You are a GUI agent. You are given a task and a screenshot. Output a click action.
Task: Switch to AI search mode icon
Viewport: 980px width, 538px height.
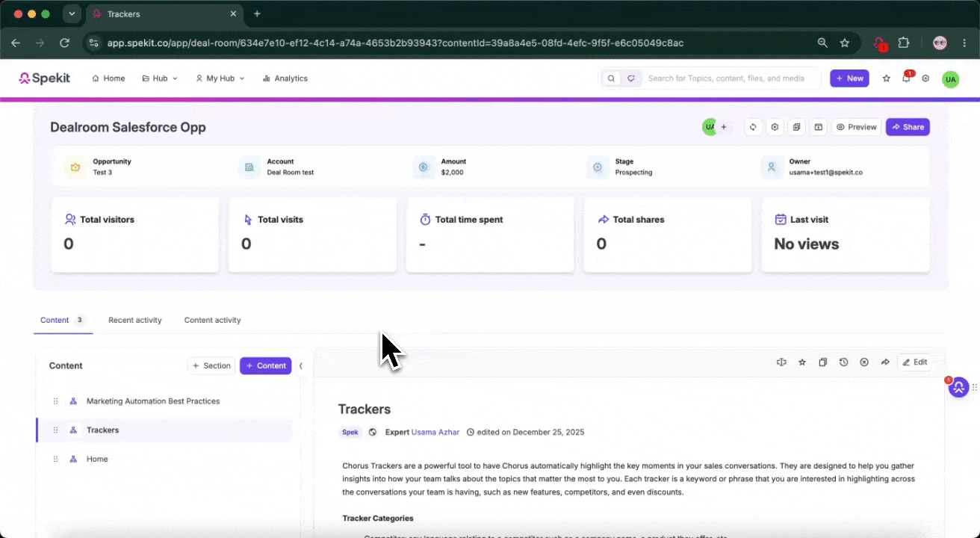click(x=631, y=78)
